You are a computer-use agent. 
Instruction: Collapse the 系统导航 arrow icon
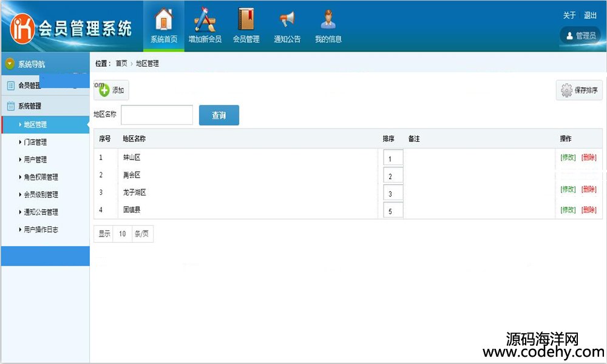pyautogui.click(x=10, y=64)
